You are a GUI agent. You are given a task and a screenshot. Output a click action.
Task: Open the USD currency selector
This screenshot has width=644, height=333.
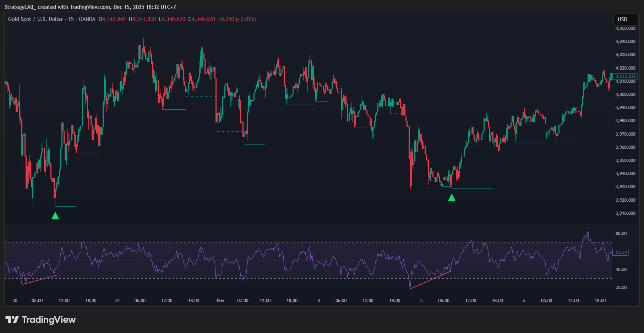[x=626, y=19]
